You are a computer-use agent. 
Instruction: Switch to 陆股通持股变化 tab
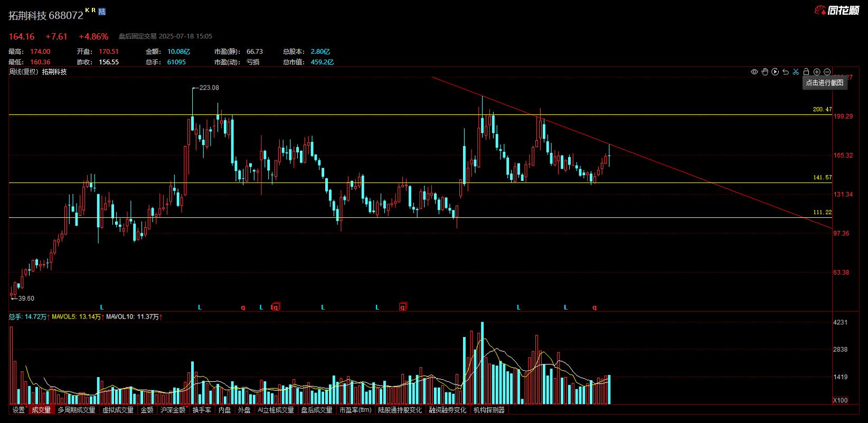pyautogui.click(x=400, y=410)
